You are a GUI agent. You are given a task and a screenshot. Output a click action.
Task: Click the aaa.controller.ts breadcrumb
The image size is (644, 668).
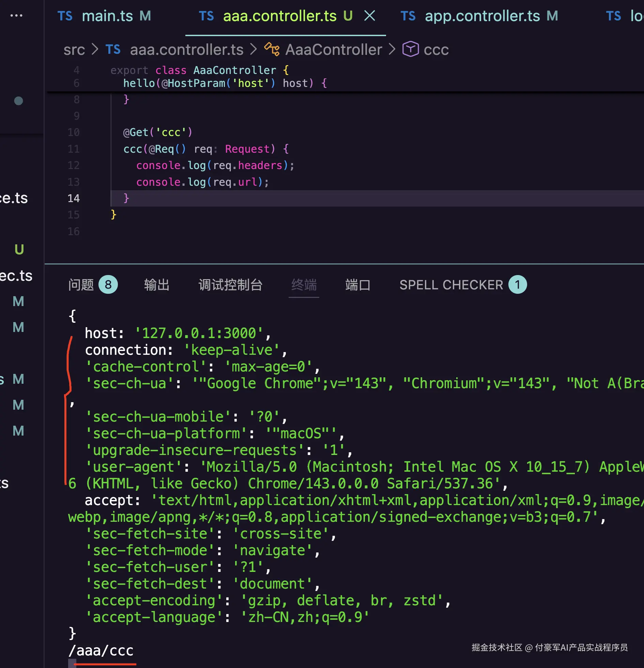coord(187,50)
